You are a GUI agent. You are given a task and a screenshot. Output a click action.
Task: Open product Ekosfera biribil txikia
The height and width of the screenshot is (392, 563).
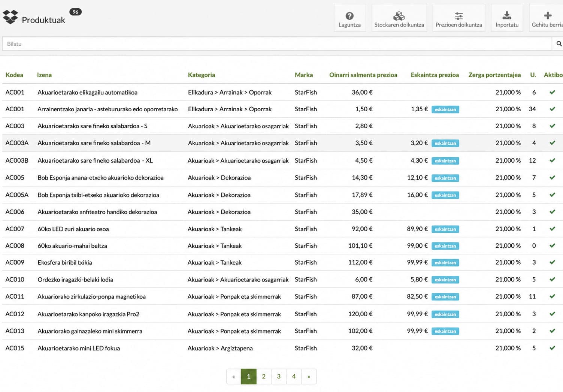[x=65, y=262]
